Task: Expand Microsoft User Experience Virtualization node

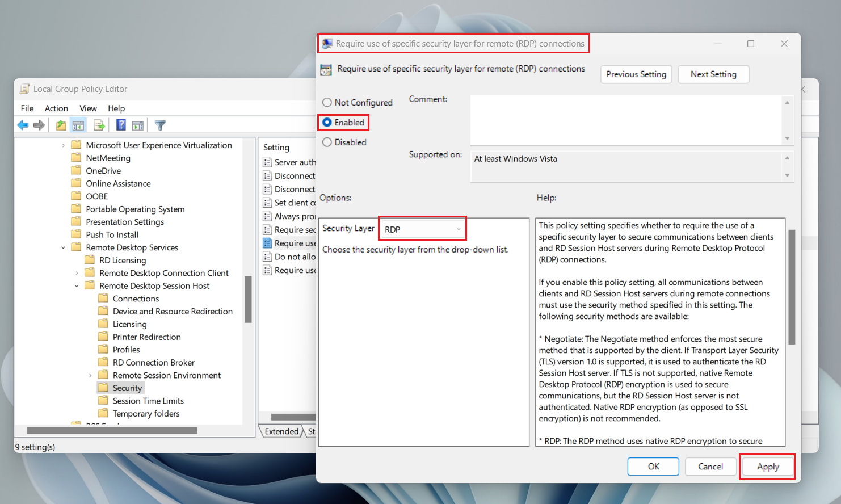Action: pyautogui.click(x=63, y=145)
